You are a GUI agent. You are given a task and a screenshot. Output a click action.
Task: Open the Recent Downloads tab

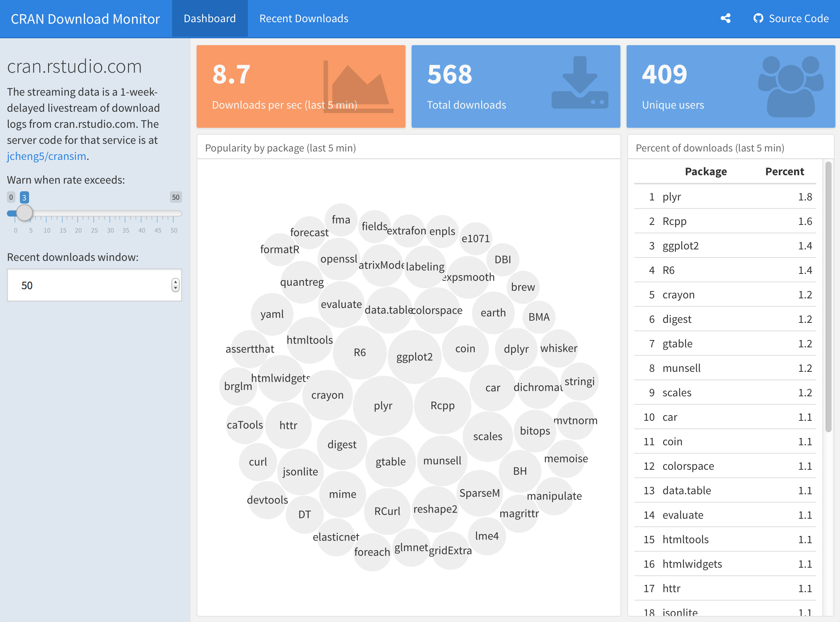[304, 18]
